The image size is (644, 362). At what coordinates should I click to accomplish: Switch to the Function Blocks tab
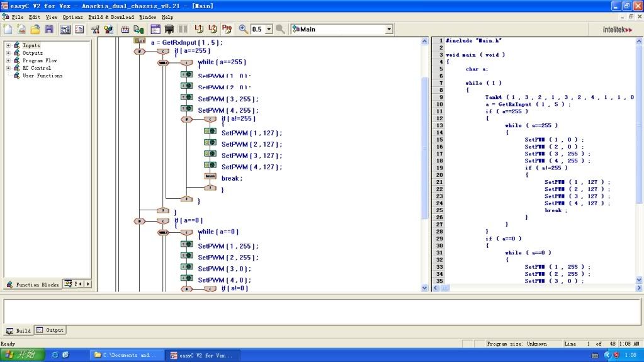point(33,285)
